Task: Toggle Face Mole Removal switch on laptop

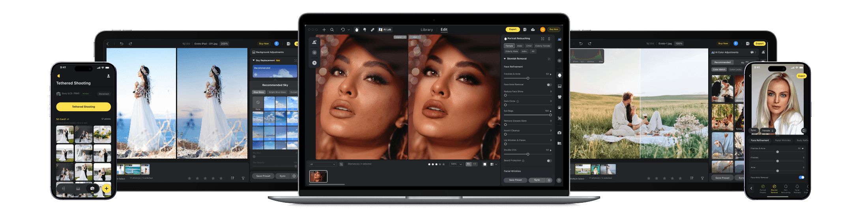Action: point(549,84)
